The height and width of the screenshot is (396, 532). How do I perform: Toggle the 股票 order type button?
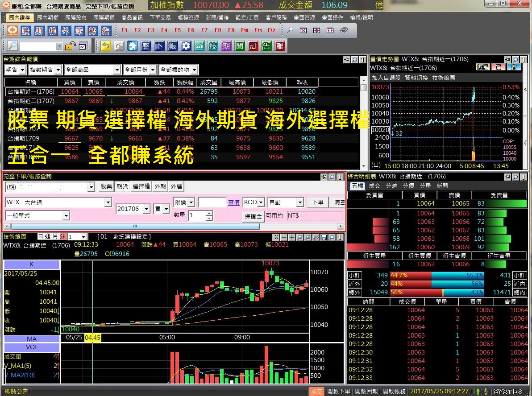pyautogui.click(x=106, y=186)
